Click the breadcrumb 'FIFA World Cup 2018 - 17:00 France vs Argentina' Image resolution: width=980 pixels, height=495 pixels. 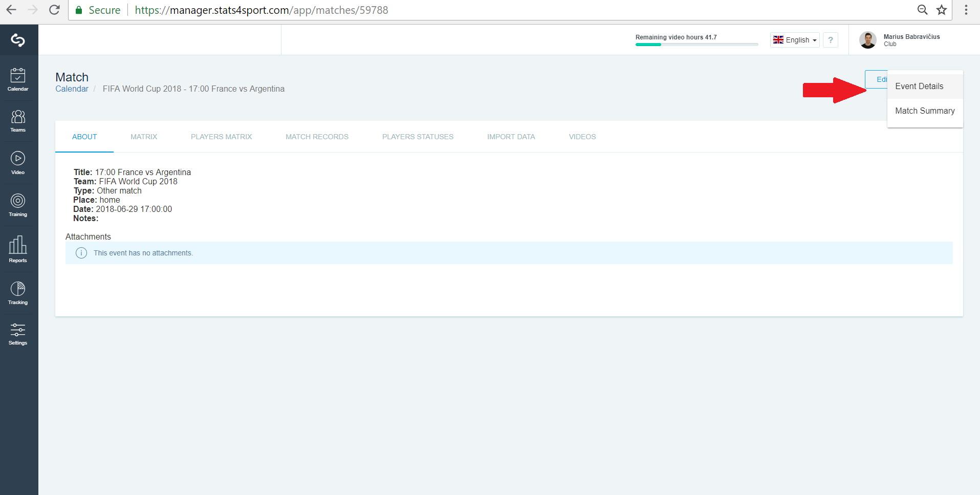click(x=193, y=89)
